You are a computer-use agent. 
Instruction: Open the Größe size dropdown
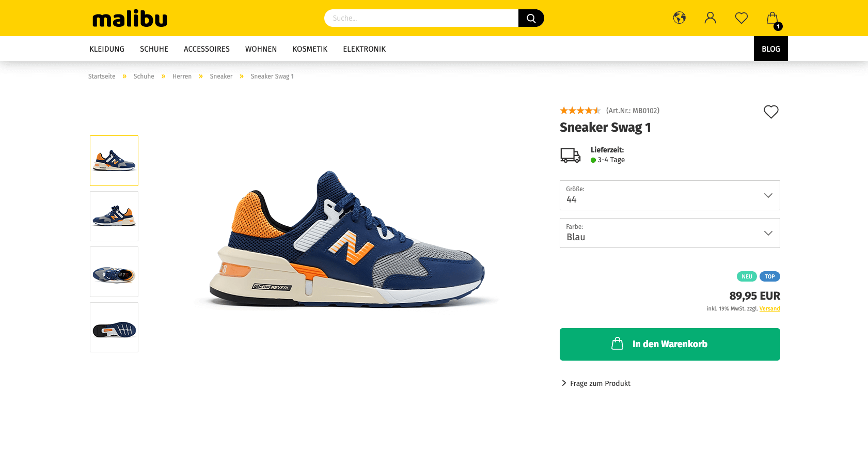[669, 195]
